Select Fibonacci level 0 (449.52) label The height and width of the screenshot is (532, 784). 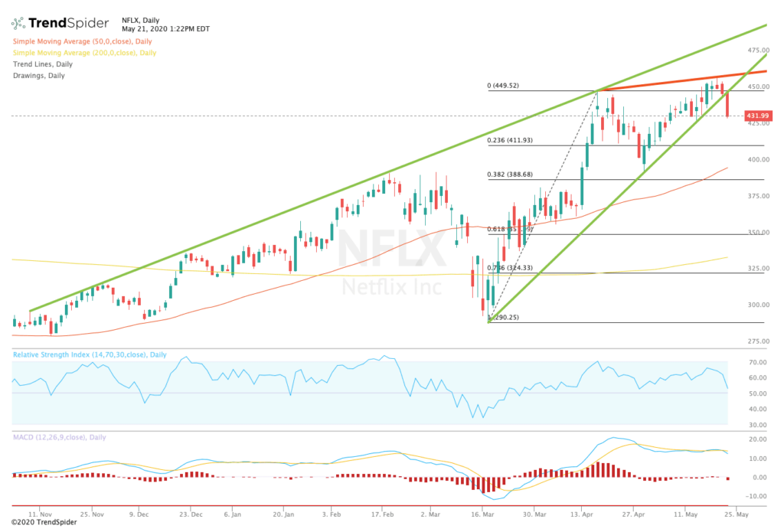[503, 86]
